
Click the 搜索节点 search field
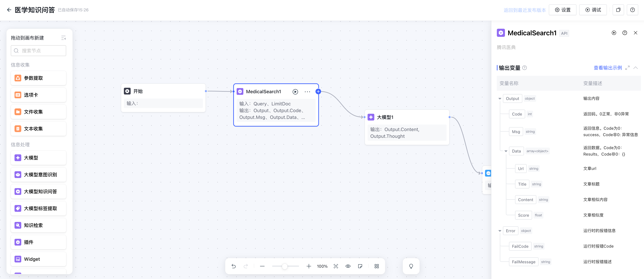38,51
